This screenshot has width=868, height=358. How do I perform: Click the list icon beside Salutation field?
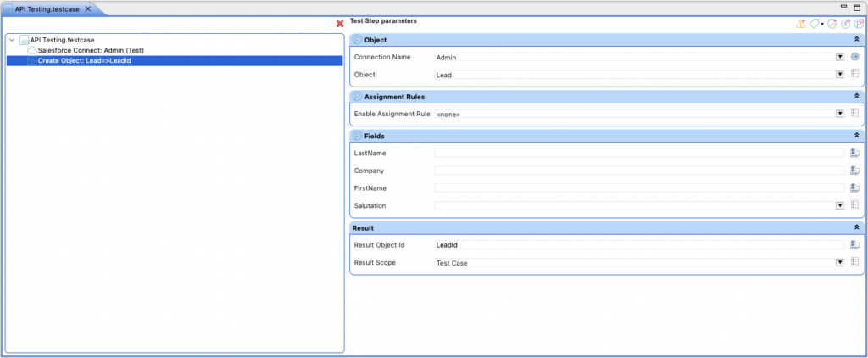tap(854, 205)
